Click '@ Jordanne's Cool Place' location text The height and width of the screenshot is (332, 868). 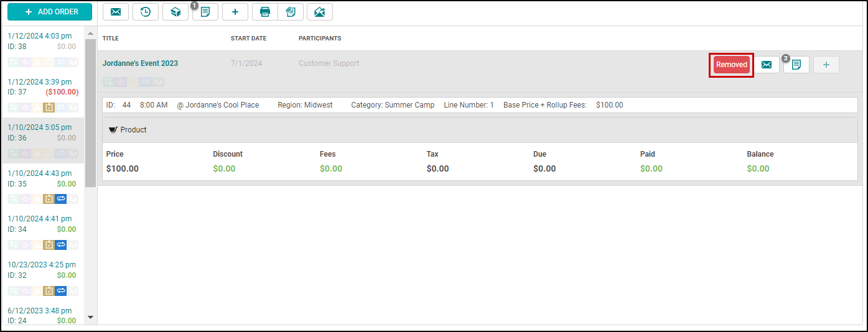pyautogui.click(x=218, y=105)
